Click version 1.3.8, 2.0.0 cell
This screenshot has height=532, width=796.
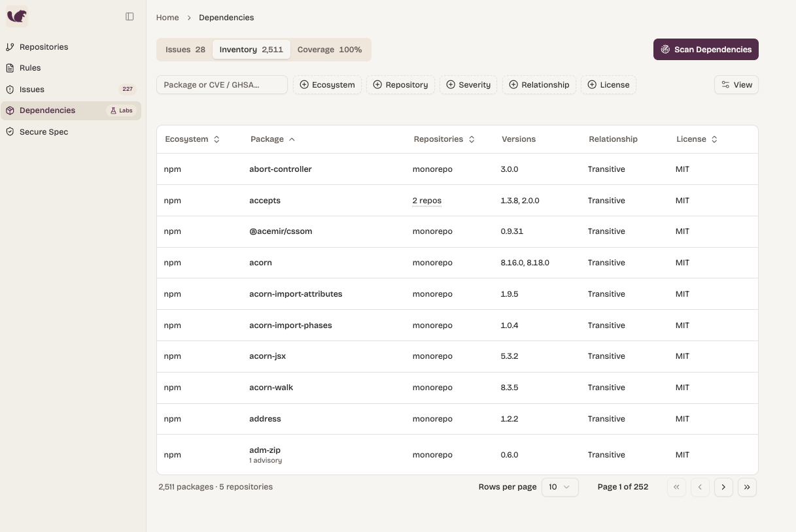tap(520, 201)
